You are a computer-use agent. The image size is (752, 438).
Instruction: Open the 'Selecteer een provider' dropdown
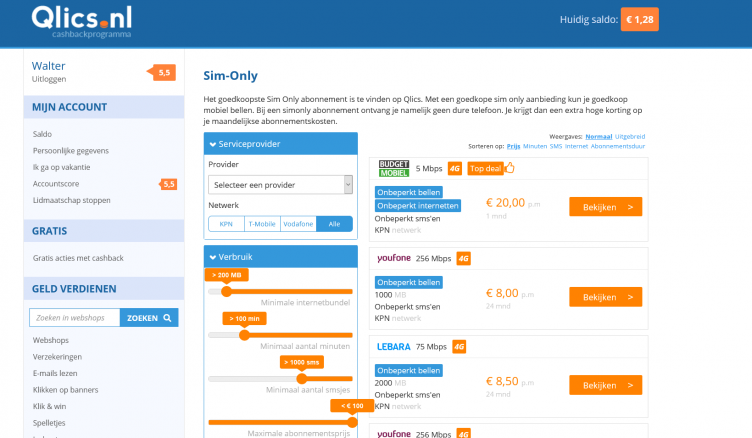coord(280,184)
